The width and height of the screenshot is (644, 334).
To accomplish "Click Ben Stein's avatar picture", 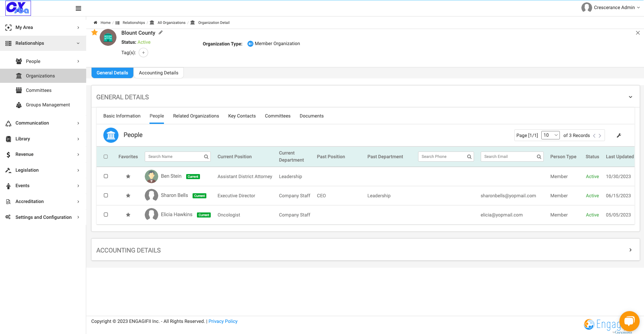I will click(x=151, y=176).
